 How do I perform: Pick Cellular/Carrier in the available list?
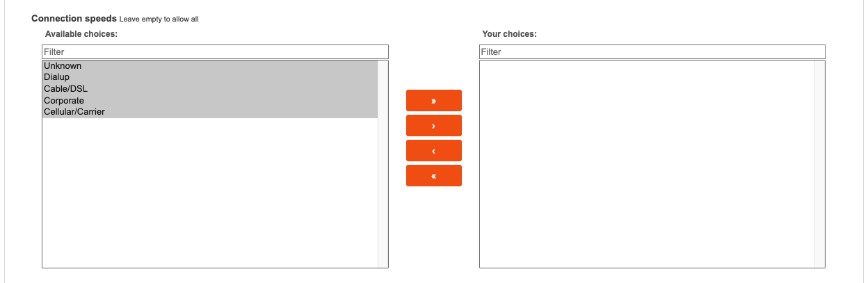coord(74,111)
